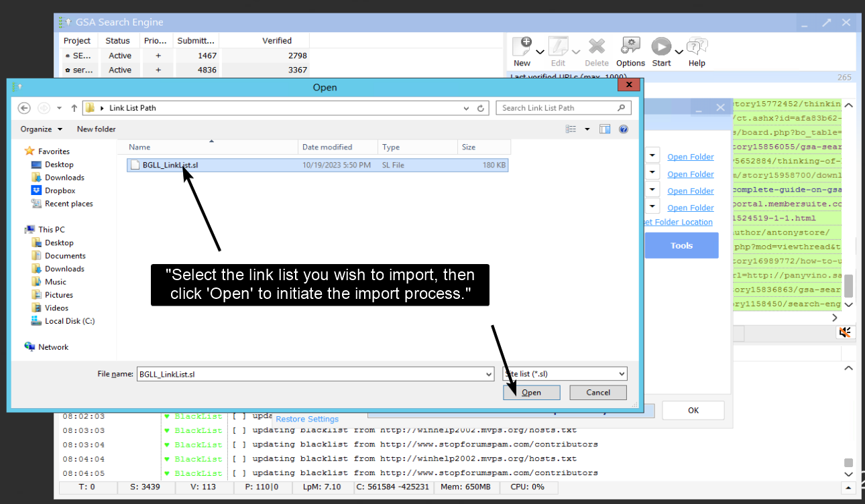Image resolution: width=865 pixels, height=504 pixels.
Task: Sort by Date modified column header
Action: click(x=338, y=147)
